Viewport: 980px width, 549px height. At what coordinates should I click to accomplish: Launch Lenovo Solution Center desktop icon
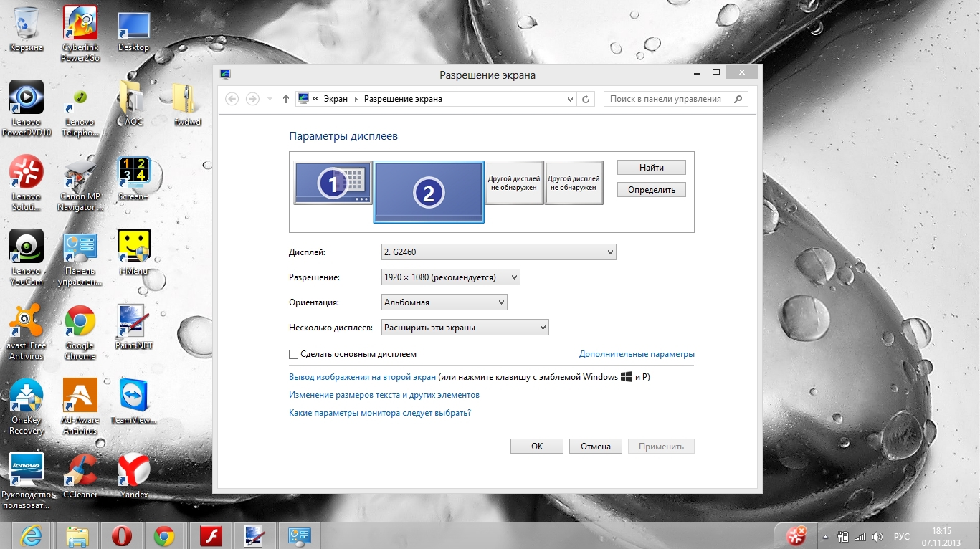click(x=27, y=183)
